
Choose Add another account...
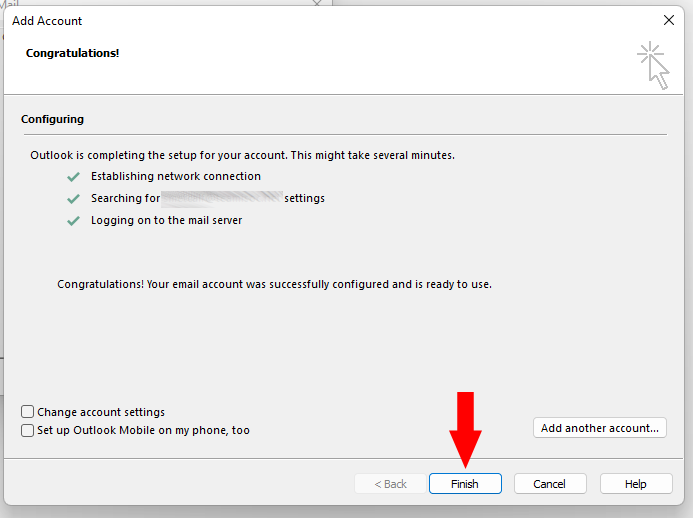coord(599,428)
